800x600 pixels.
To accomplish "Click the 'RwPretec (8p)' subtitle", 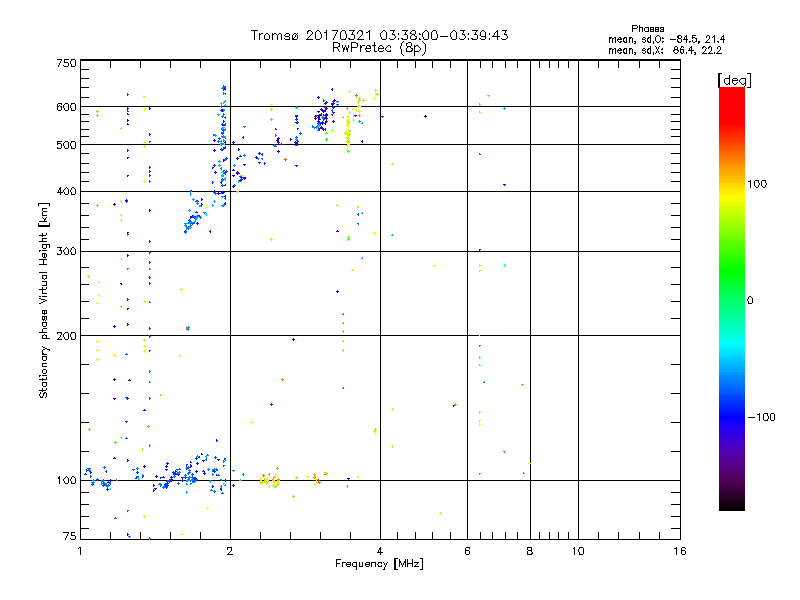I will (x=379, y=48).
